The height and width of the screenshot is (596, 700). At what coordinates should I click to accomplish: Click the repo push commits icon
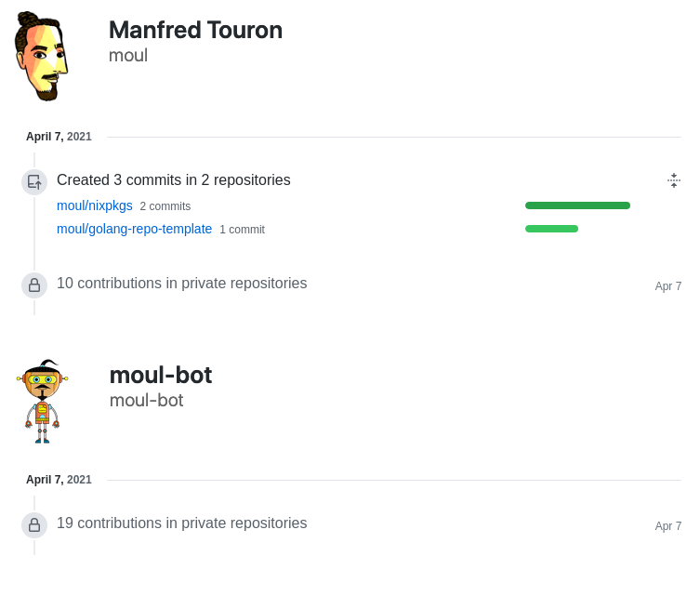tap(34, 182)
